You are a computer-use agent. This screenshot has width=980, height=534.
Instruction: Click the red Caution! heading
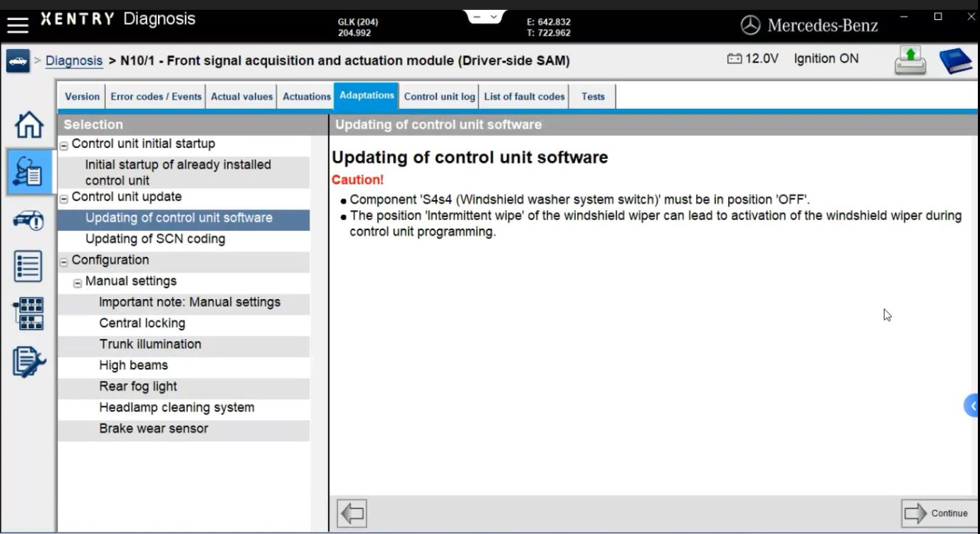pos(357,180)
